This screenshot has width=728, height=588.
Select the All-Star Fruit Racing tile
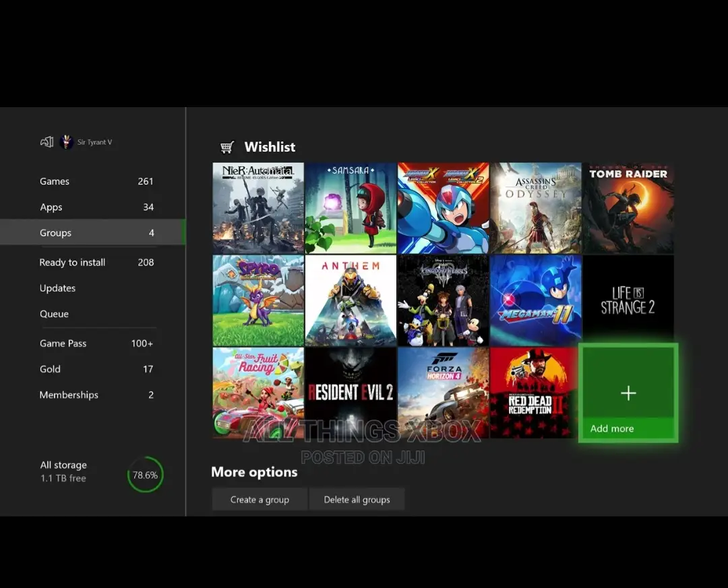[258, 393]
